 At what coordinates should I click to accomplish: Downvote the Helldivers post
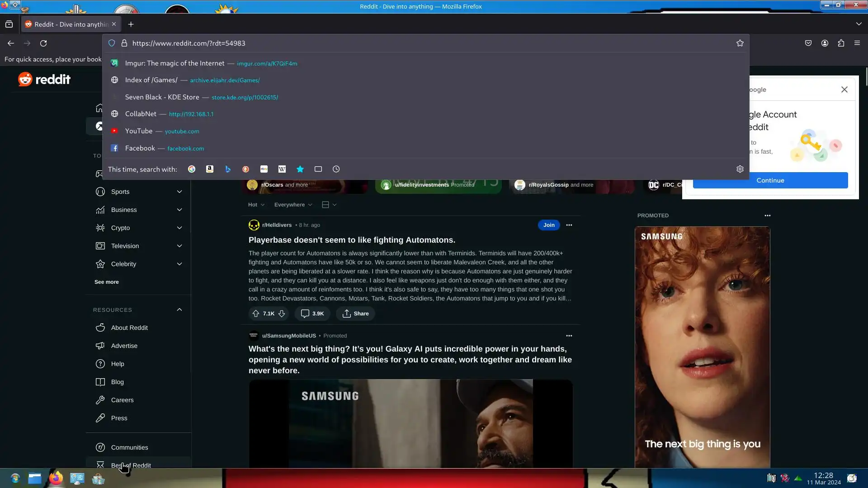pos(282,314)
